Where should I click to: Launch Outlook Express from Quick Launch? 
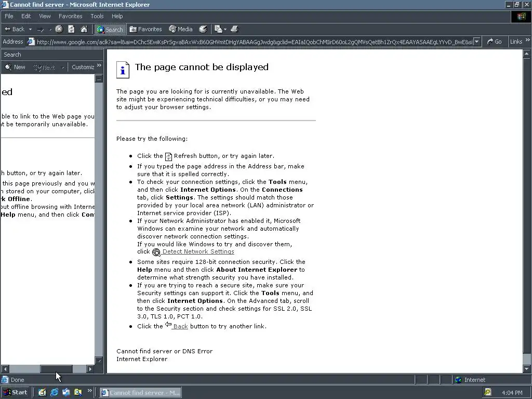tap(66, 393)
